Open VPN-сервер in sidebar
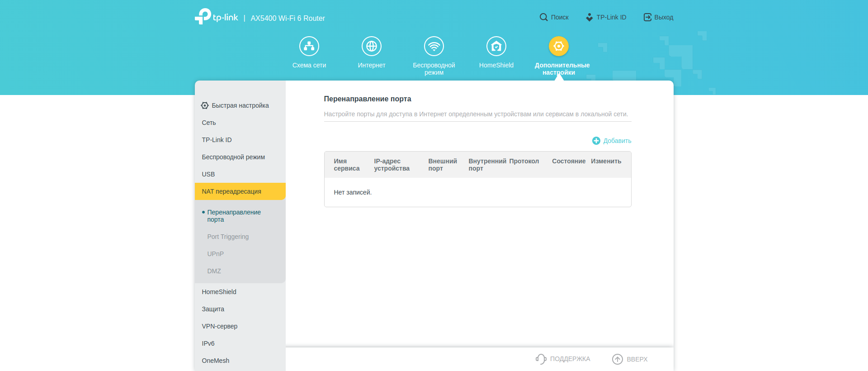The height and width of the screenshot is (371, 868). (x=220, y=326)
